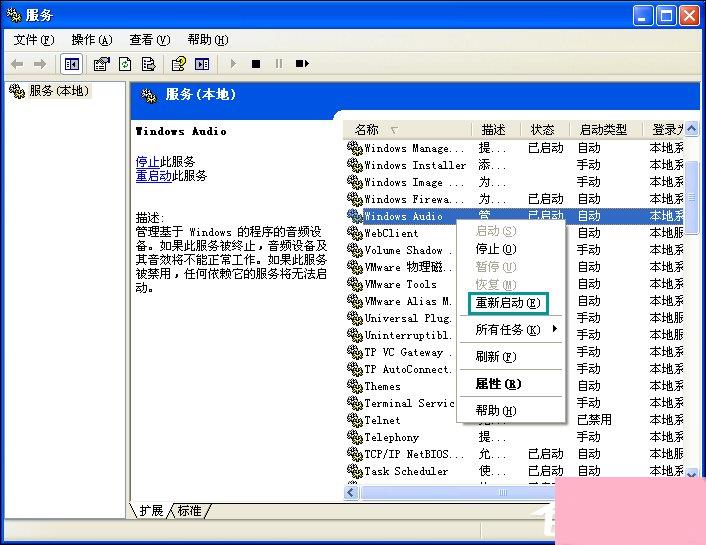Viewport: 706px width, 545px height.
Task: Click the services title bar icon
Action: point(14,15)
